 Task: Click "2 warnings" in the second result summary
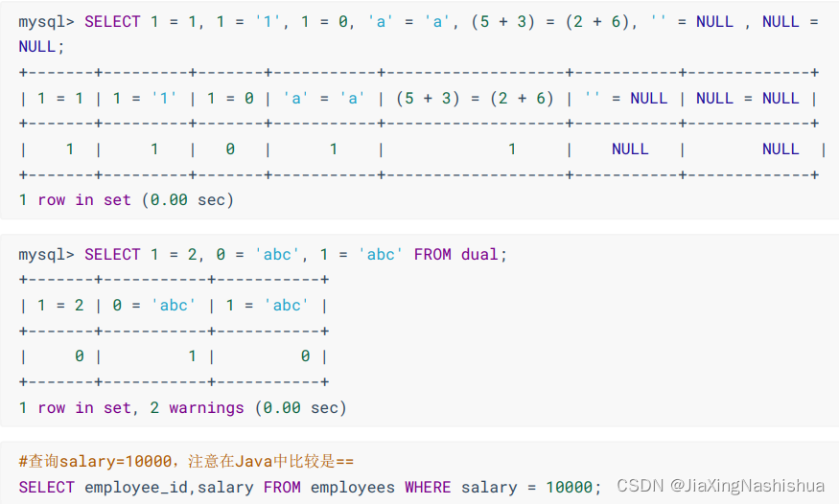coord(197,408)
